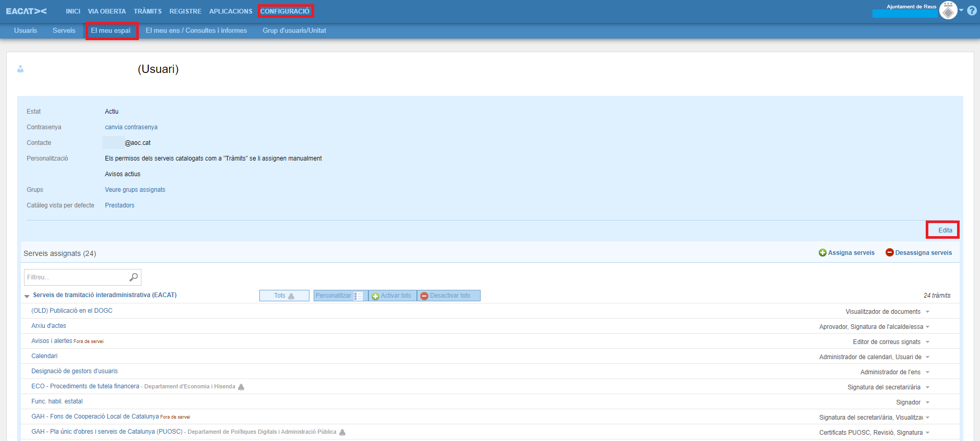Click the Ajuntament de Reus coat of arms
980x441 pixels.
click(948, 10)
